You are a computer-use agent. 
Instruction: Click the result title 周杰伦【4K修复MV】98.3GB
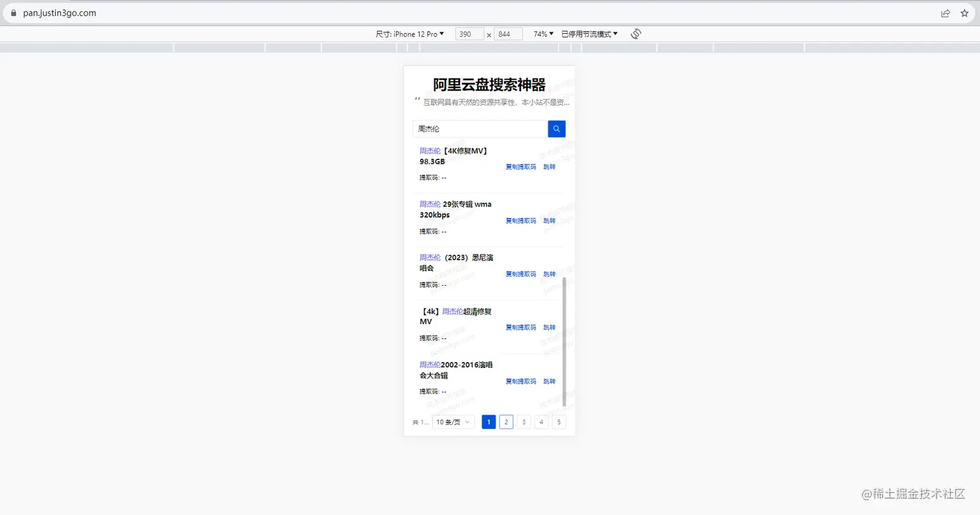tap(454, 156)
